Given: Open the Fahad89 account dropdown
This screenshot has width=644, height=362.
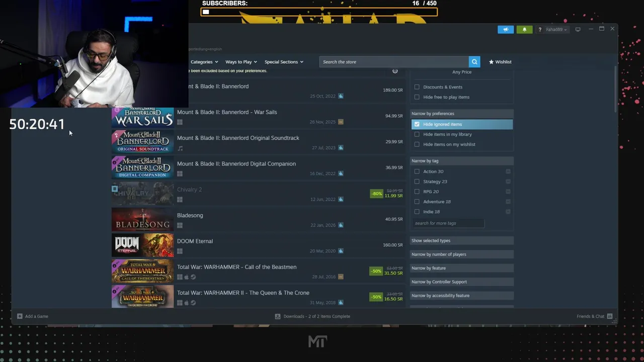Looking at the screenshot, I should [x=556, y=30].
